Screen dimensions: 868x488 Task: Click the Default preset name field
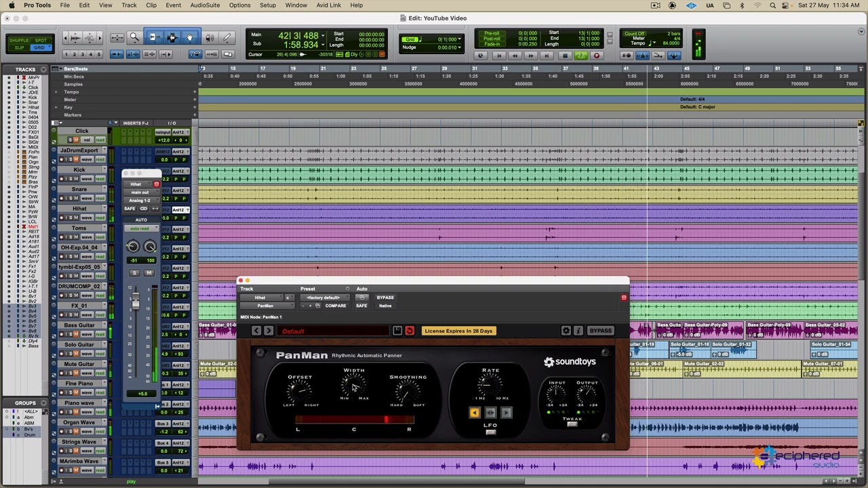pyautogui.click(x=332, y=331)
